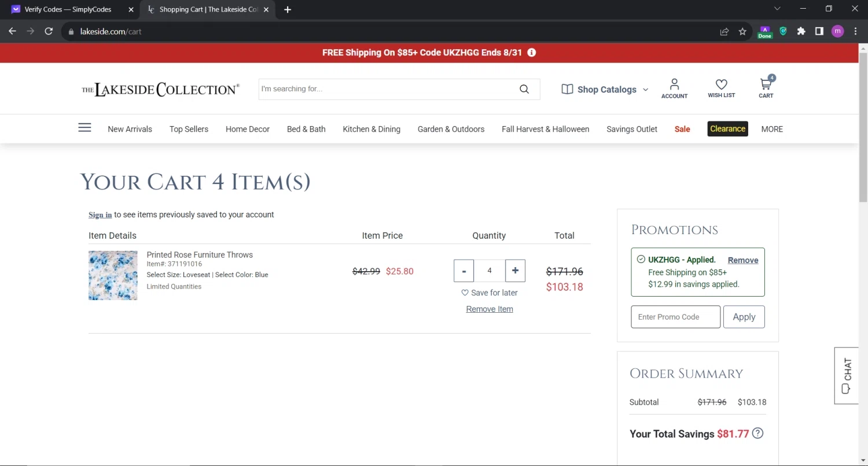Screen dimensions: 868x466
Task: Open the Chrome three-dot menu
Action: point(855,31)
